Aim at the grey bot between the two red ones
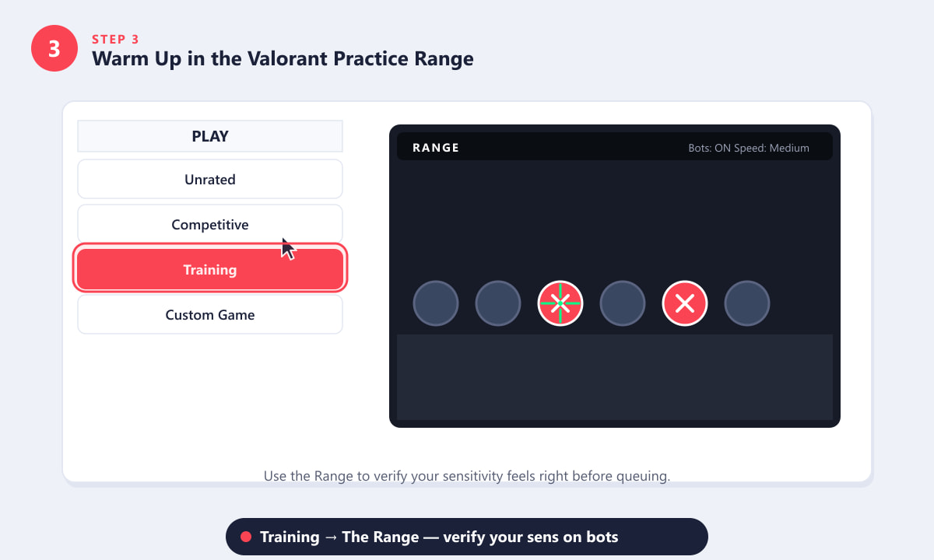 coord(623,303)
